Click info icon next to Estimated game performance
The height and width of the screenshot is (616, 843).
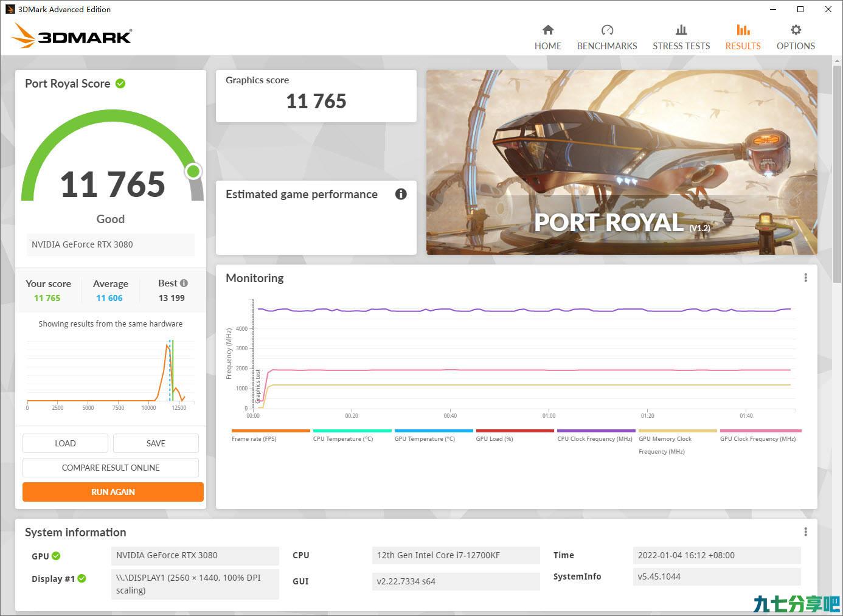pos(401,194)
